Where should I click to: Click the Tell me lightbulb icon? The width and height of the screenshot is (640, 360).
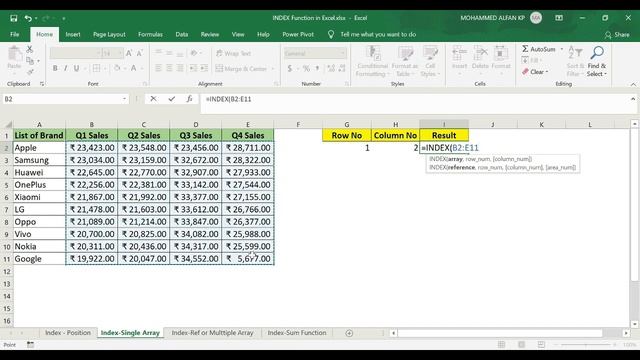click(x=331, y=34)
